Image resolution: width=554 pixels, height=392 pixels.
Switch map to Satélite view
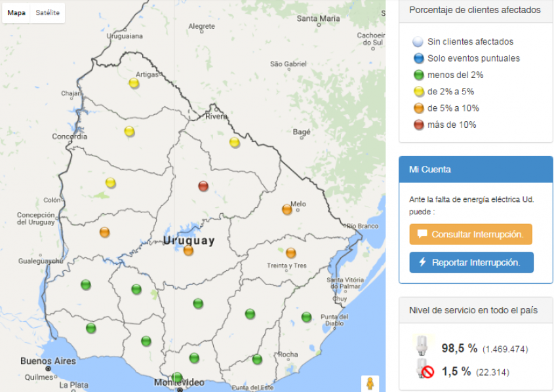(x=47, y=12)
